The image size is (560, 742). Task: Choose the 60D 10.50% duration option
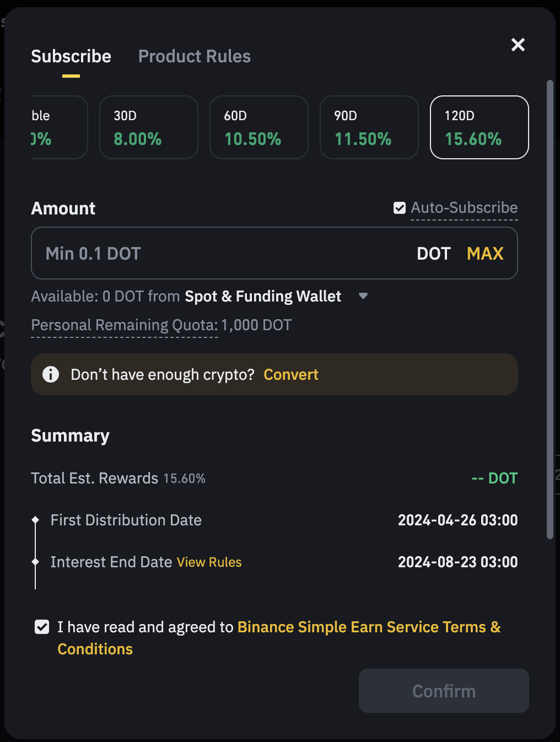(259, 127)
